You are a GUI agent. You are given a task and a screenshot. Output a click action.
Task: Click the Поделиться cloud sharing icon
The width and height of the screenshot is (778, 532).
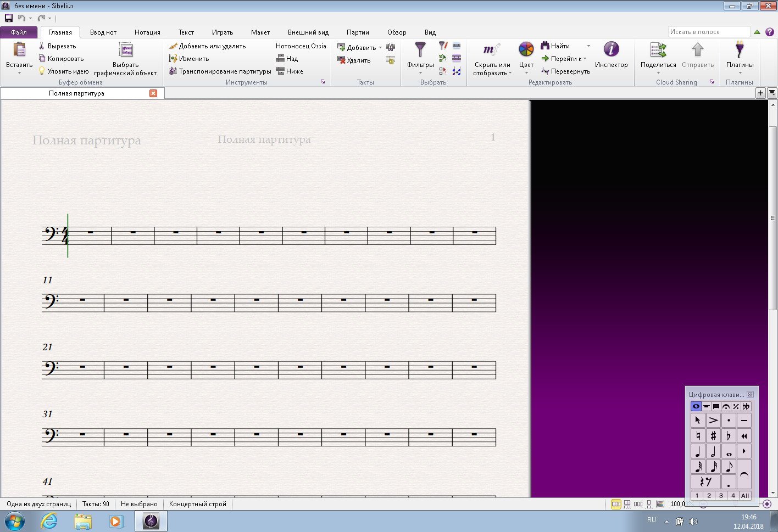point(658,49)
